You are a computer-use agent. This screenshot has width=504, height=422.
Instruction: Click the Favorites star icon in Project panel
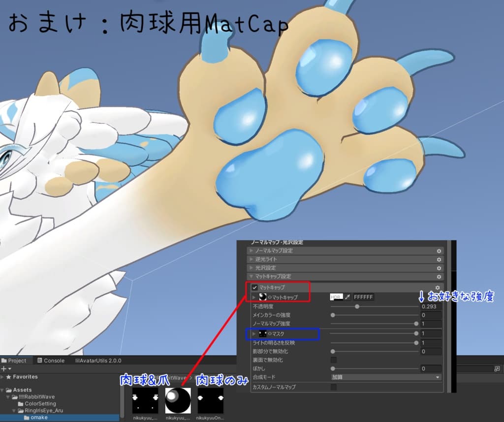coord(9,377)
